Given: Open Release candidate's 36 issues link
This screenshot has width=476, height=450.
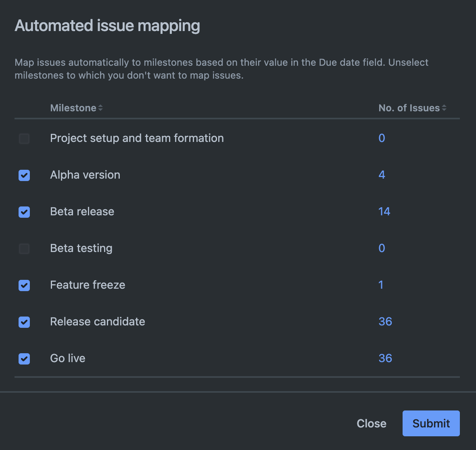Looking at the screenshot, I should 385,322.
